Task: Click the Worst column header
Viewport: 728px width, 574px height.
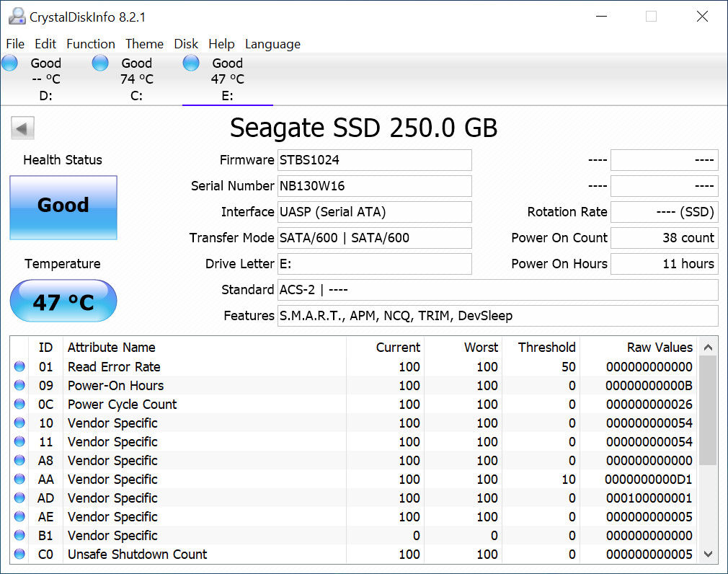Action: (481, 348)
